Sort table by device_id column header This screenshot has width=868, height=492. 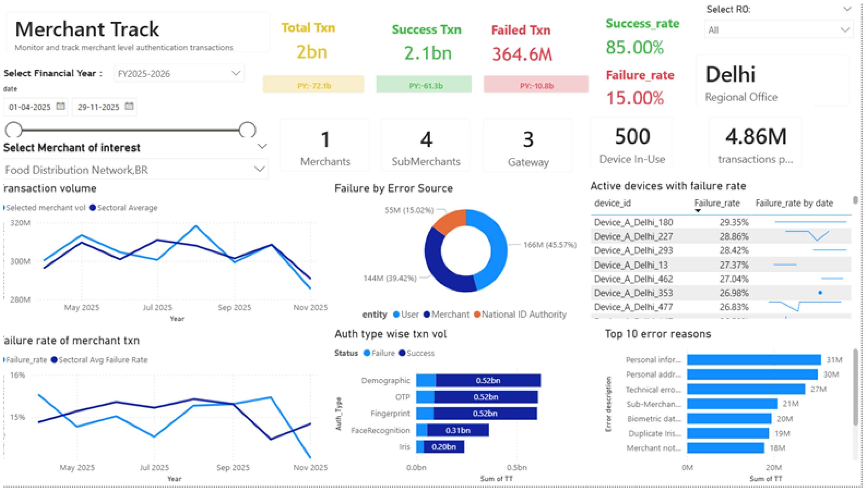pyautogui.click(x=612, y=203)
